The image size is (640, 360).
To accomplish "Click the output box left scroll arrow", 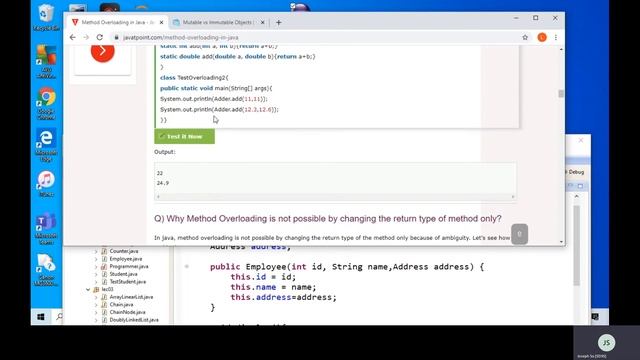I will 158,197.
